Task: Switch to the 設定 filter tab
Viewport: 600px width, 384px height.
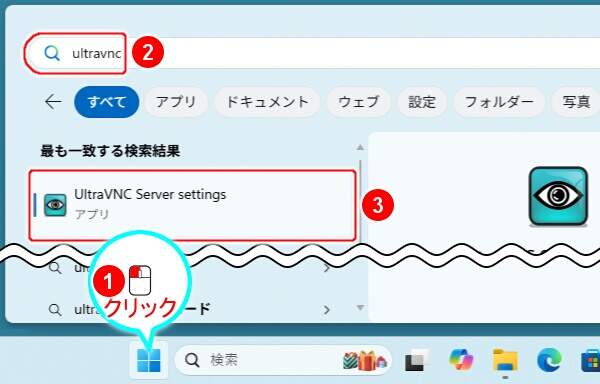Action: (422, 102)
